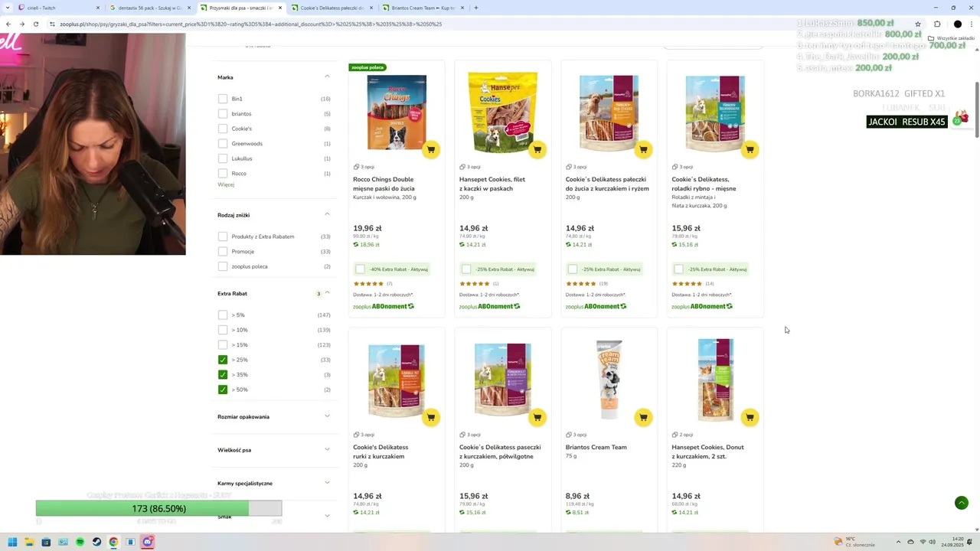This screenshot has width=980, height=551.
Task: Open Rocco Chings Double product title
Action: pyautogui.click(x=384, y=184)
